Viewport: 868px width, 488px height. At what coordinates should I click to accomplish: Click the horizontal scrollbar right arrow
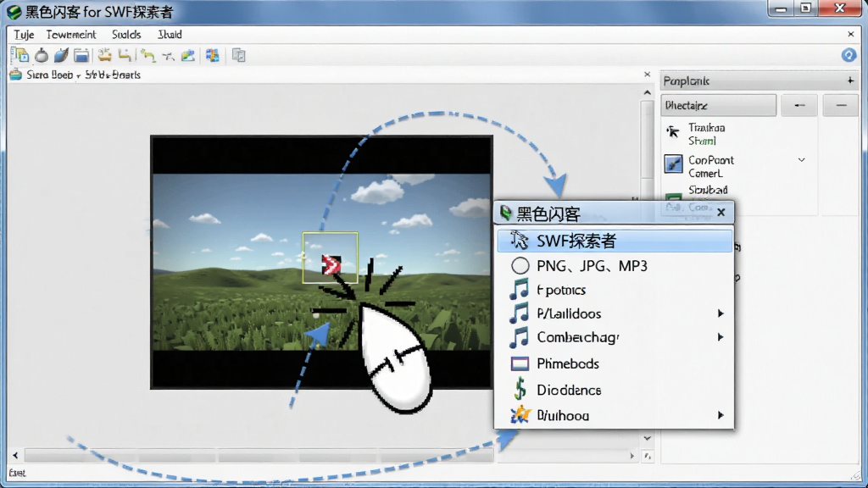(632, 455)
